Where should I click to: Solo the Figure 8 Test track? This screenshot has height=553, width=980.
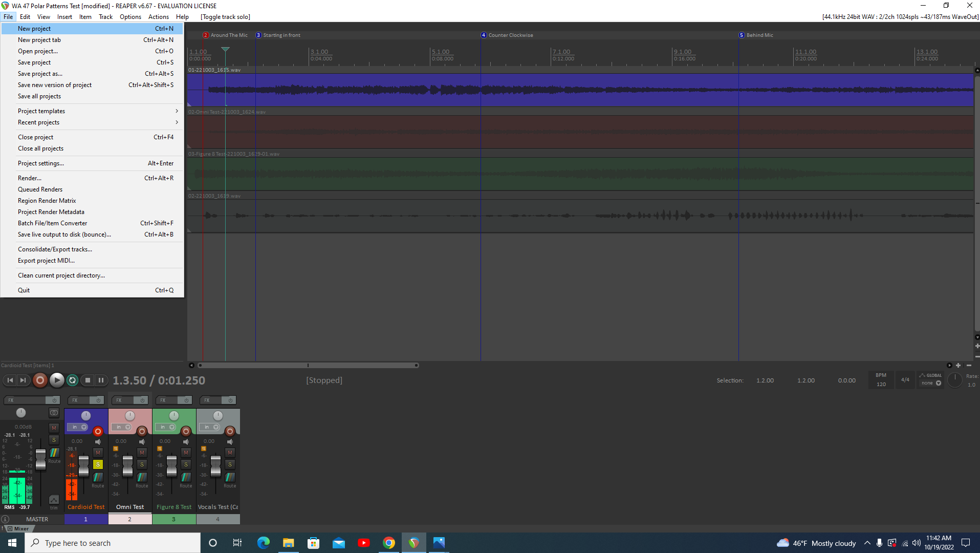(186, 464)
